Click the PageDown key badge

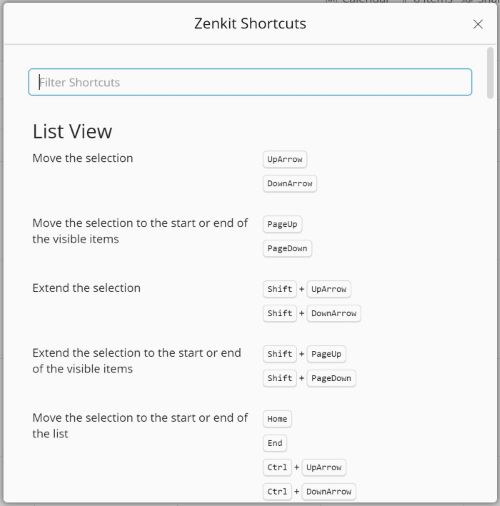click(287, 248)
